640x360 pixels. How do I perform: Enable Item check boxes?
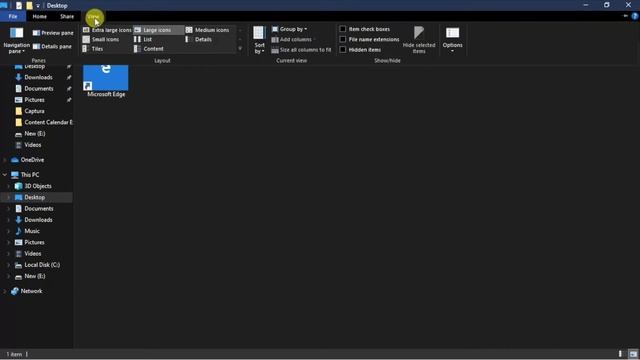pos(365,29)
